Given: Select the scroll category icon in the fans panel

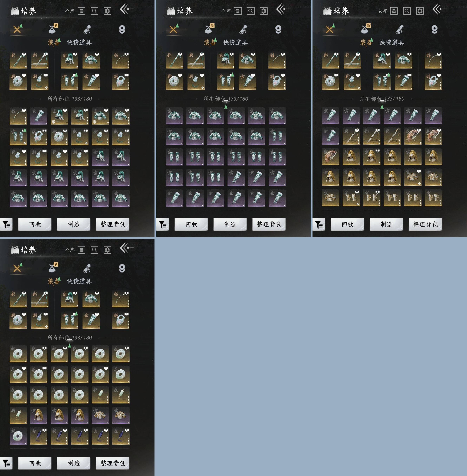Looking at the screenshot, I should tap(400, 29).
